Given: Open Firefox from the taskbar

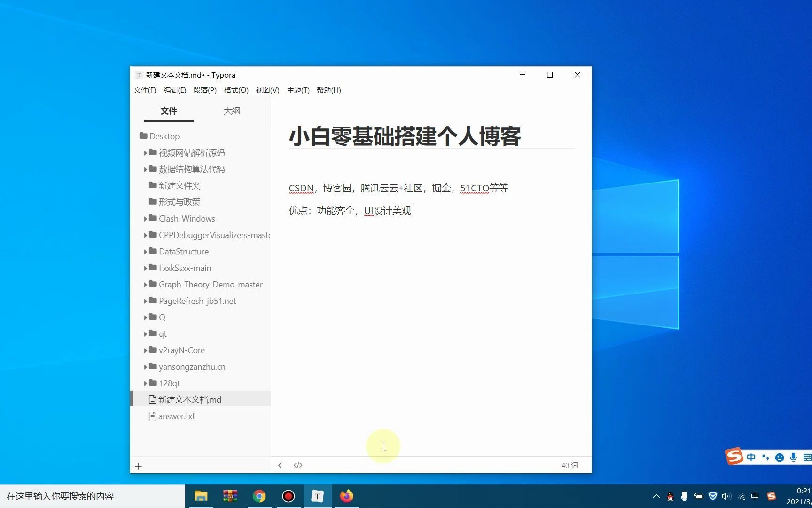Looking at the screenshot, I should pyautogui.click(x=346, y=496).
